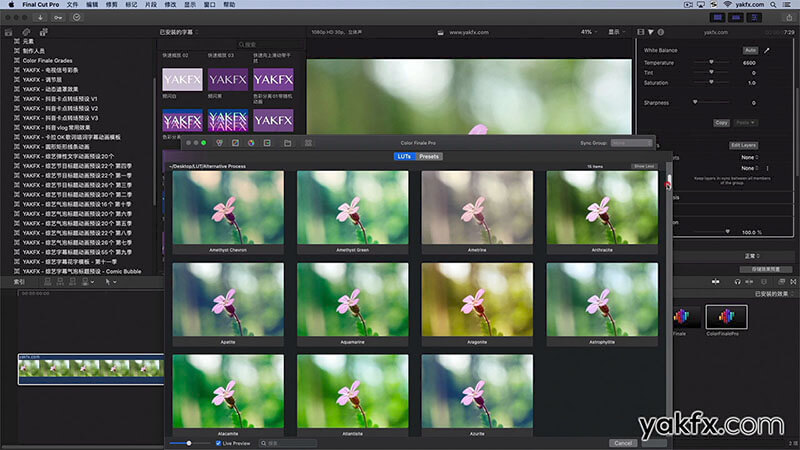Open the 编辑 menu

click(x=92, y=5)
